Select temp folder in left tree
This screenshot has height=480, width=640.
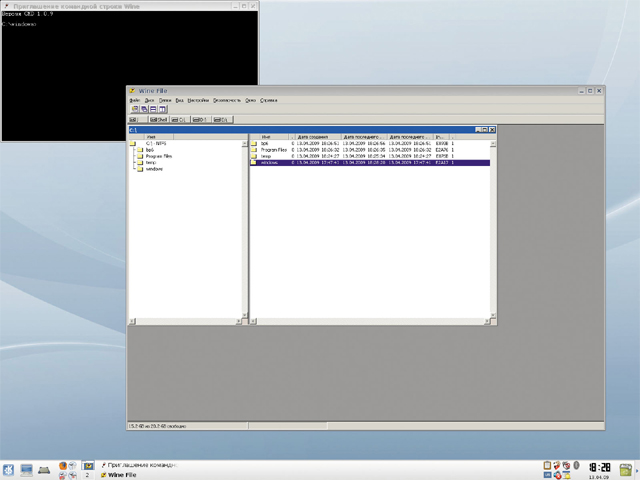(x=151, y=162)
